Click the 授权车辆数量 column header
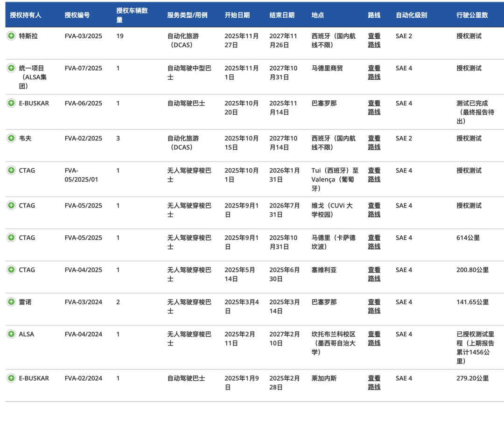 click(132, 15)
